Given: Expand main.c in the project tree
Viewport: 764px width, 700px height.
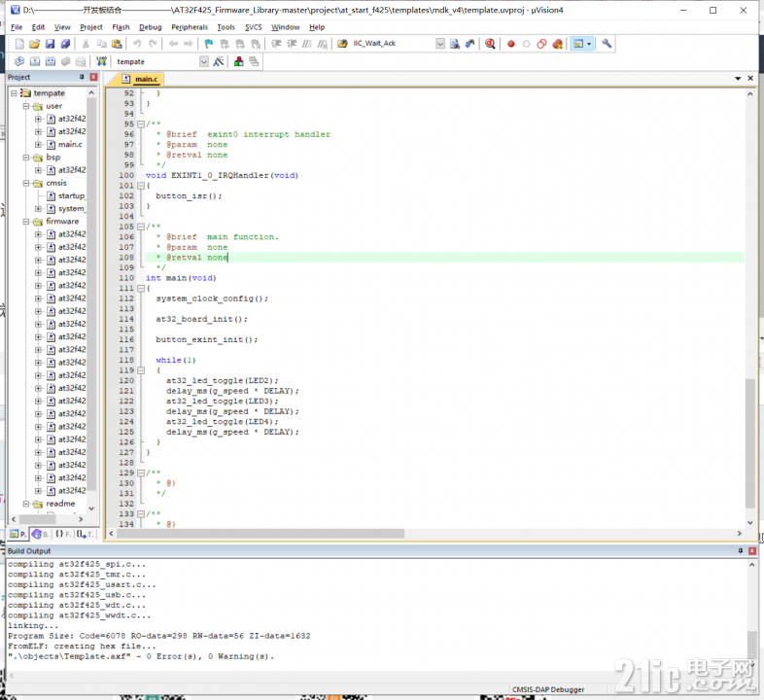Looking at the screenshot, I should pyautogui.click(x=38, y=144).
